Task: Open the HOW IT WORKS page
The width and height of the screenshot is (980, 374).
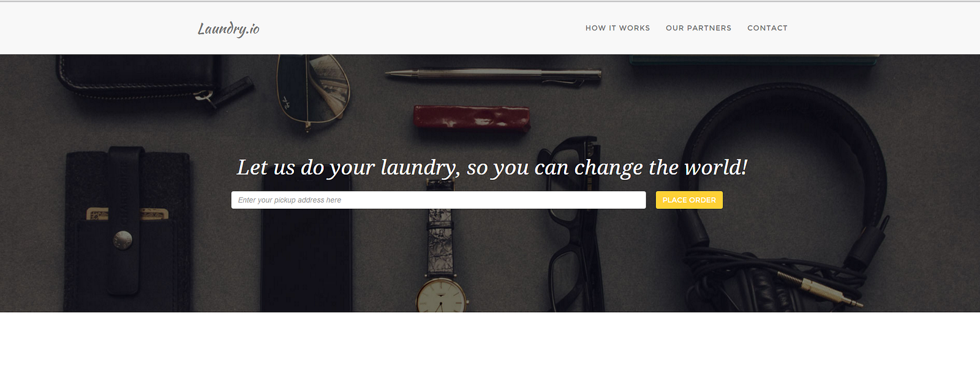Action: tap(617, 28)
